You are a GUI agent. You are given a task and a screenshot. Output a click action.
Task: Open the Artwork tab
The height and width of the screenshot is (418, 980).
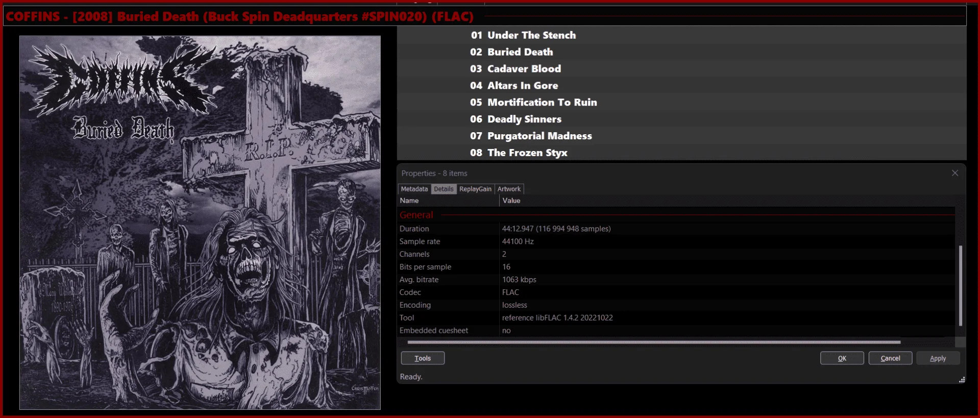pyautogui.click(x=509, y=189)
